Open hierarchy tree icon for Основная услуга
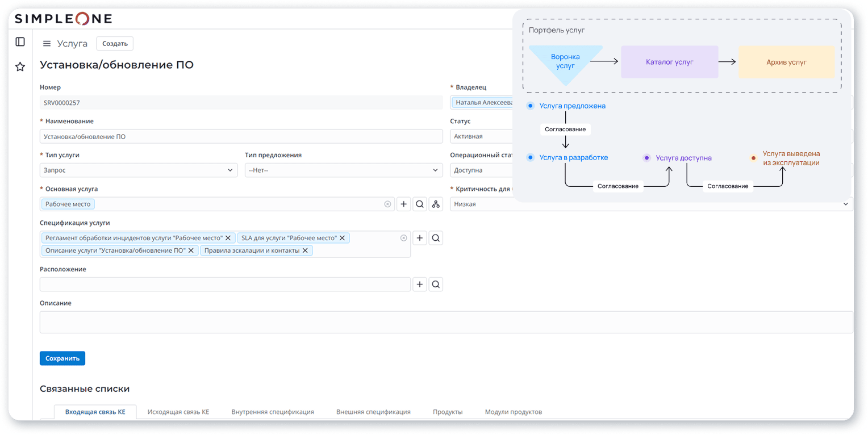Viewport: 868px width, 435px height. [436, 204]
